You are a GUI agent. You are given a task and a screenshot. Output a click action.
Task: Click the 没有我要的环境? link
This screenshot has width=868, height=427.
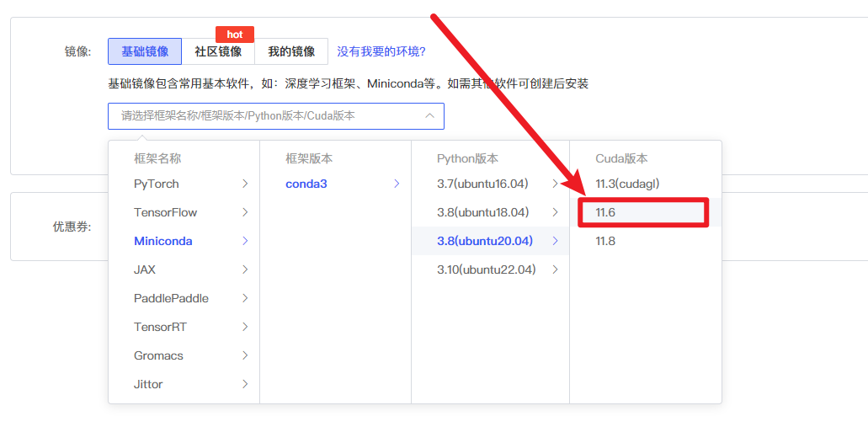381,51
